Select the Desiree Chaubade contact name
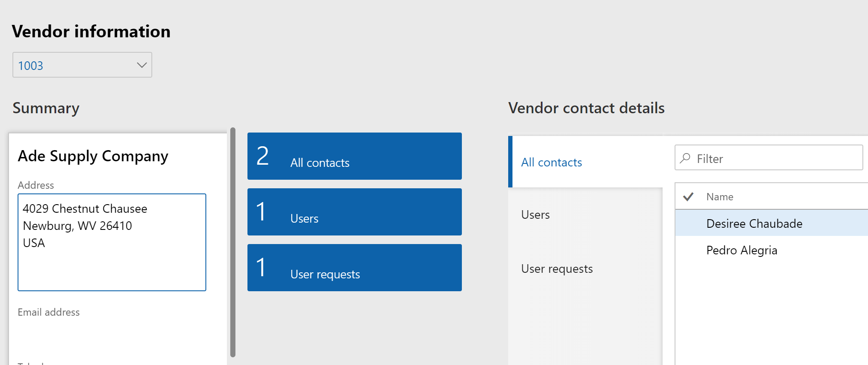The image size is (868, 365). click(x=754, y=223)
